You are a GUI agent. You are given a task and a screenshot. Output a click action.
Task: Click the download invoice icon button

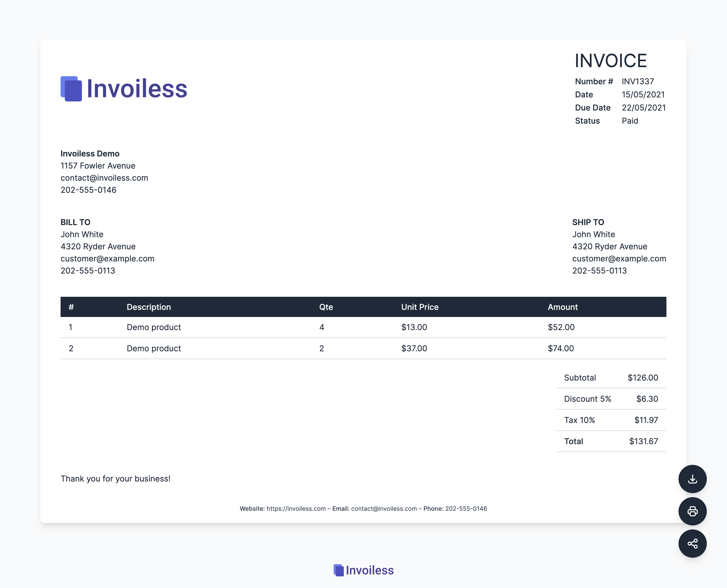(692, 478)
